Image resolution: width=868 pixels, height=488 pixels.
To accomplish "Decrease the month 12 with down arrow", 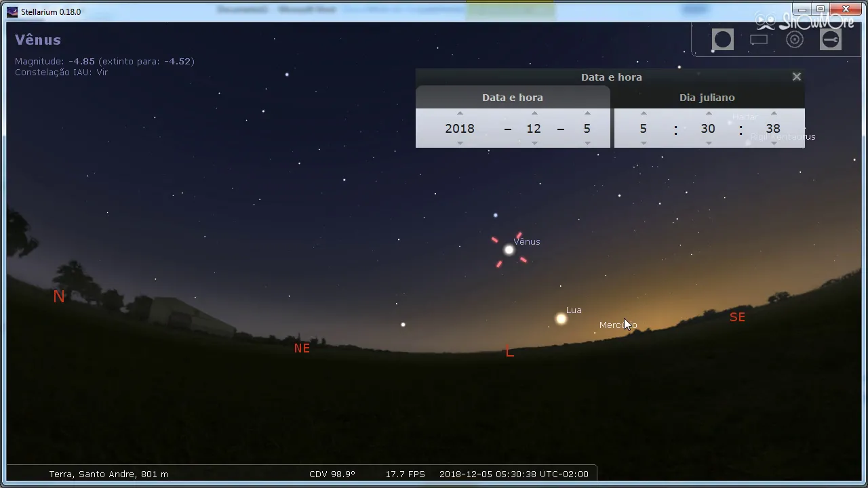I will tap(534, 143).
